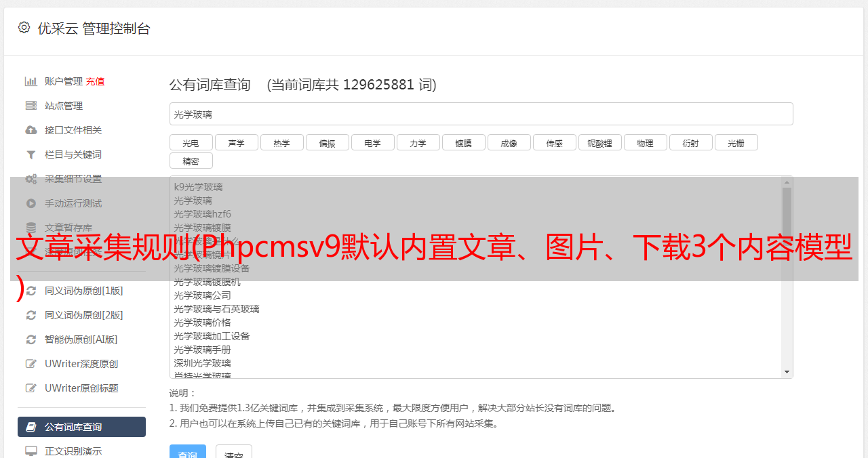
Task: Click the 接口文件相关 cloud upload icon
Action: (31, 130)
